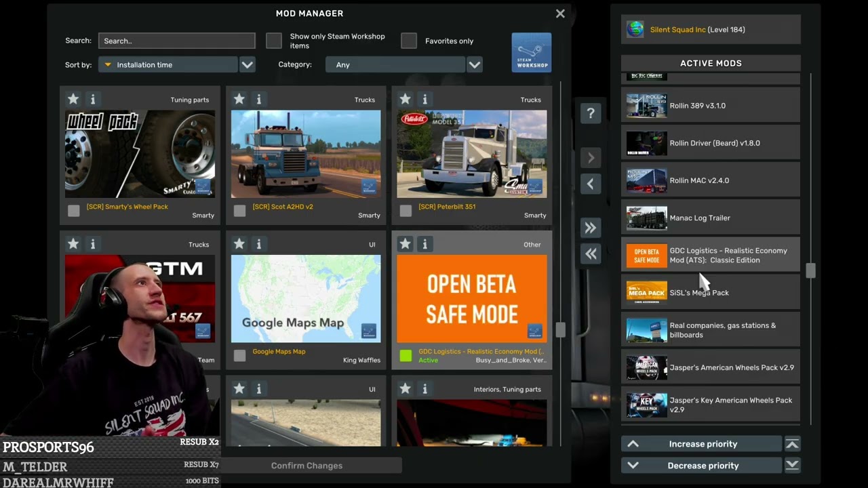
Task: Click the Google Maps Map thumbnail
Action: (x=306, y=299)
